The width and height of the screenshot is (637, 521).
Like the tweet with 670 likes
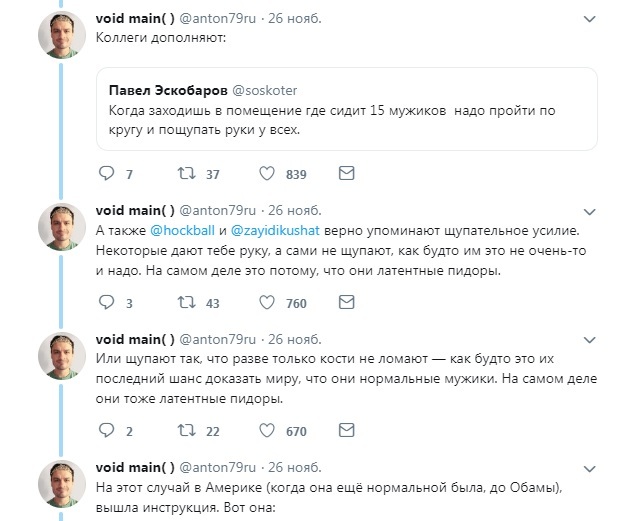tap(267, 432)
